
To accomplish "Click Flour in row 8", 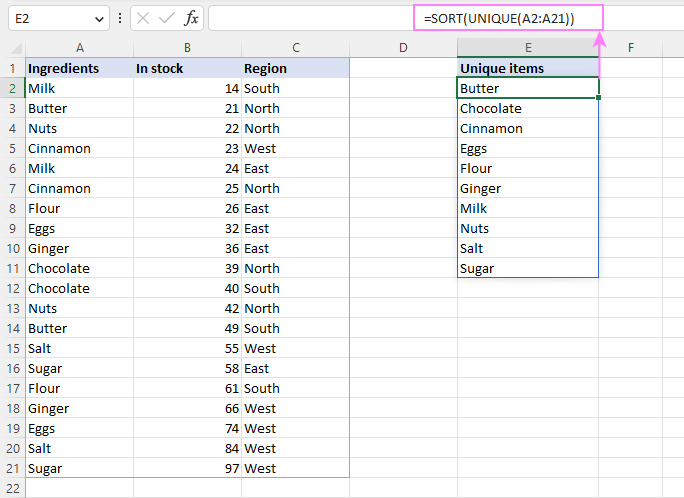I will (x=79, y=208).
